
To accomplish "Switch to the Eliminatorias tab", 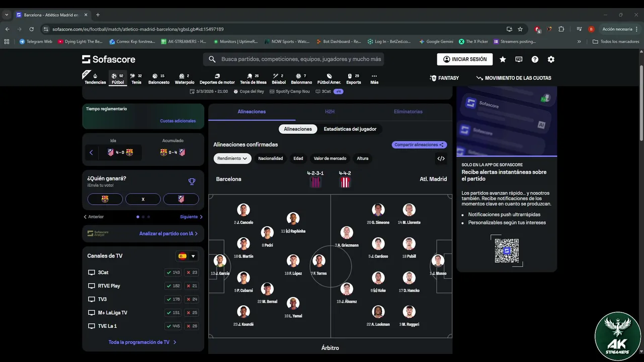I will point(408,112).
